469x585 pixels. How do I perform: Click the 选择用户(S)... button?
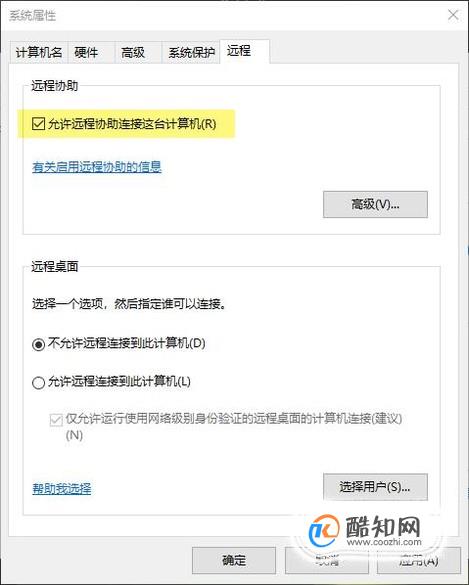coord(375,487)
